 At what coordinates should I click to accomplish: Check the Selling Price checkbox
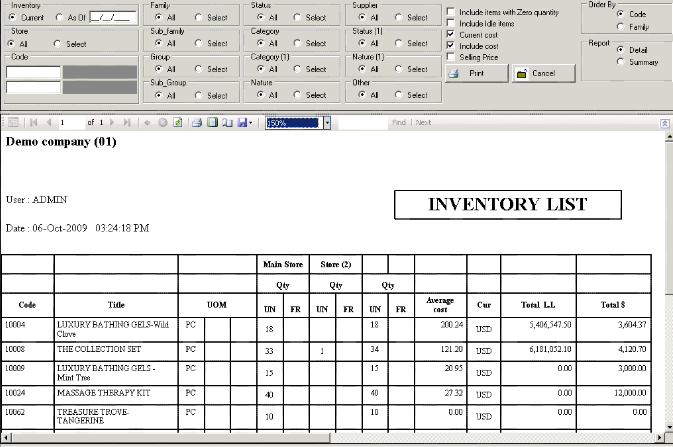click(451, 57)
